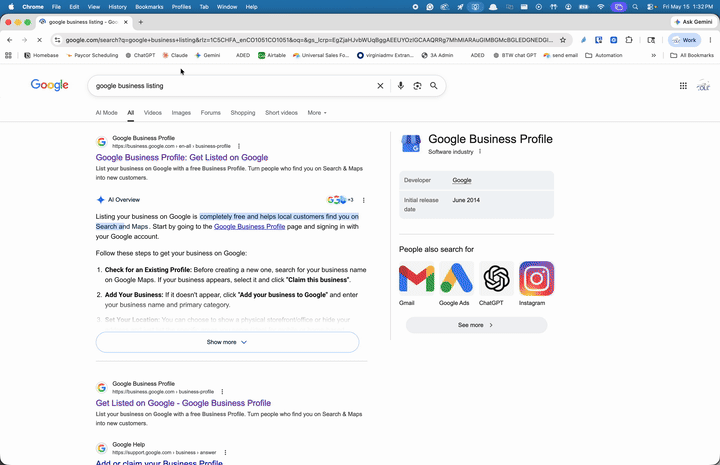The image size is (720, 465).
Task: Focus the Chrome address bar URL
Action: [309, 40]
